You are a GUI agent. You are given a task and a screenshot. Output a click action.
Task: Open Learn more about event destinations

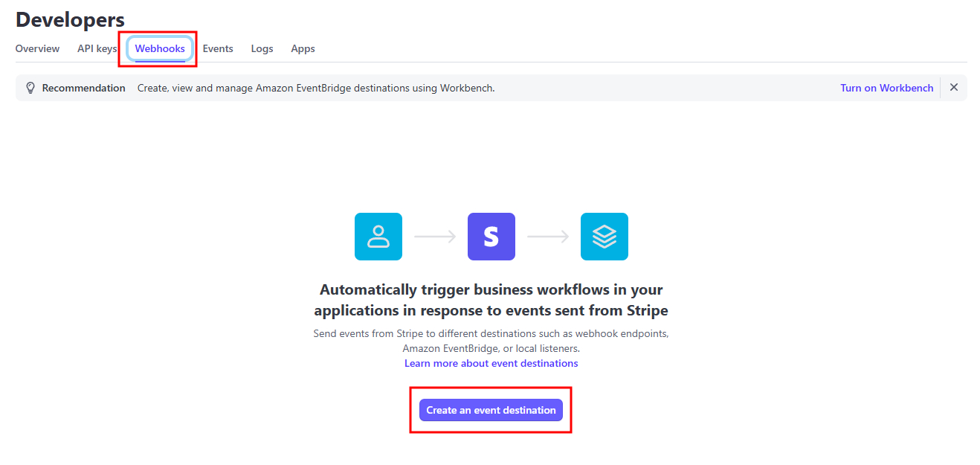click(491, 363)
